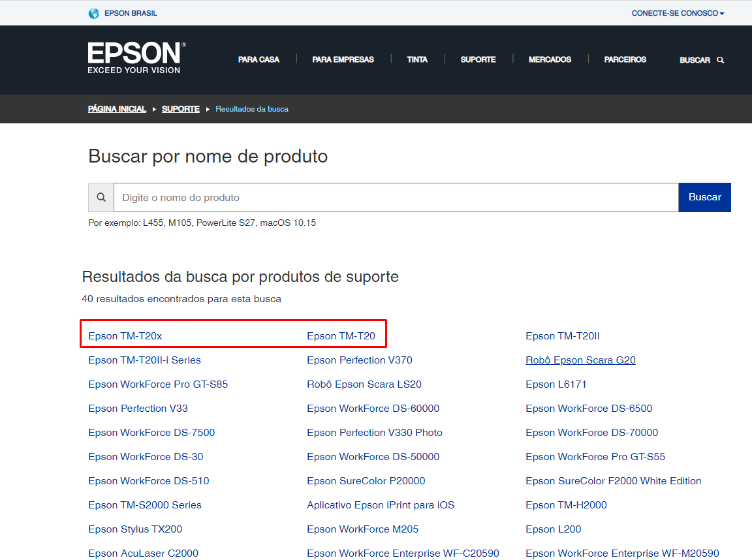
Task: Open the Epson TM-T20II-i Series result
Action: pyautogui.click(x=144, y=360)
